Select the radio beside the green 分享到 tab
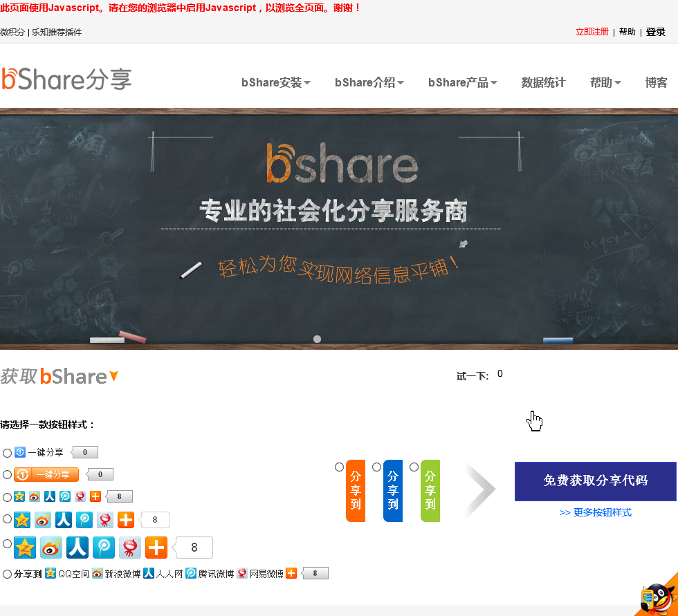The height and width of the screenshot is (616, 678). pyautogui.click(x=414, y=467)
